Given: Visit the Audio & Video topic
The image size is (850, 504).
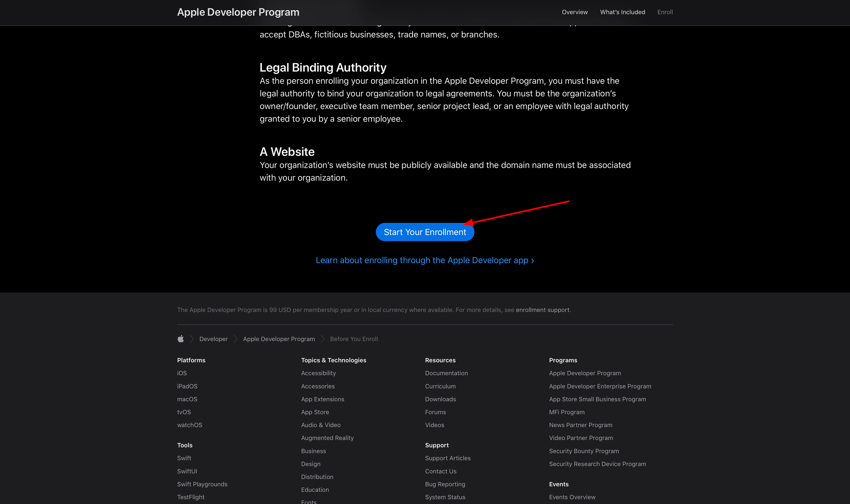Looking at the screenshot, I should pyautogui.click(x=321, y=425).
